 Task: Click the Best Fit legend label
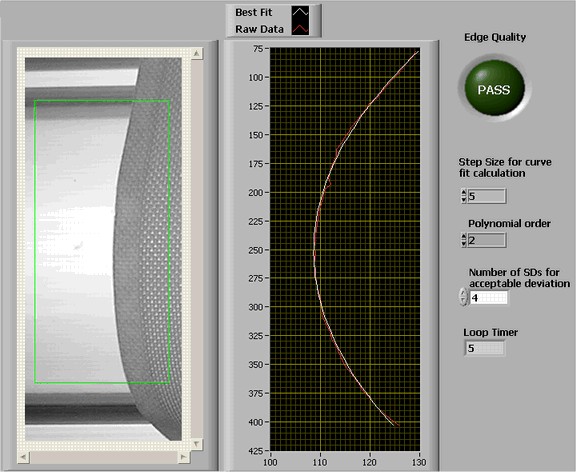click(253, 12)
